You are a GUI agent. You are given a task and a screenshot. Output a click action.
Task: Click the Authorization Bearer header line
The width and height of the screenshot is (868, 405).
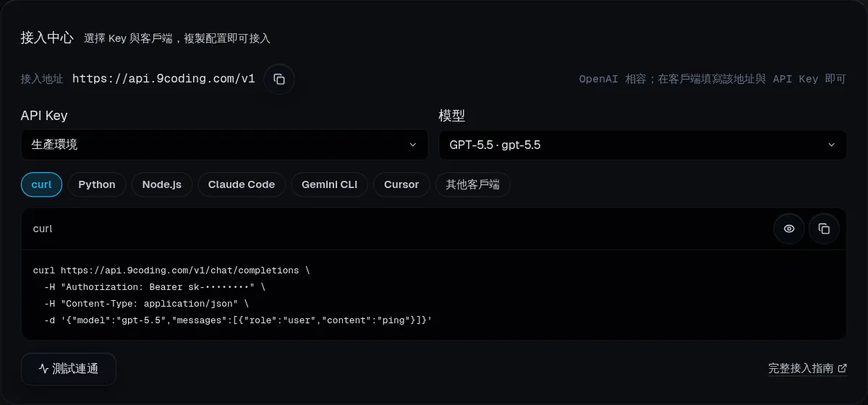point(155,287)
